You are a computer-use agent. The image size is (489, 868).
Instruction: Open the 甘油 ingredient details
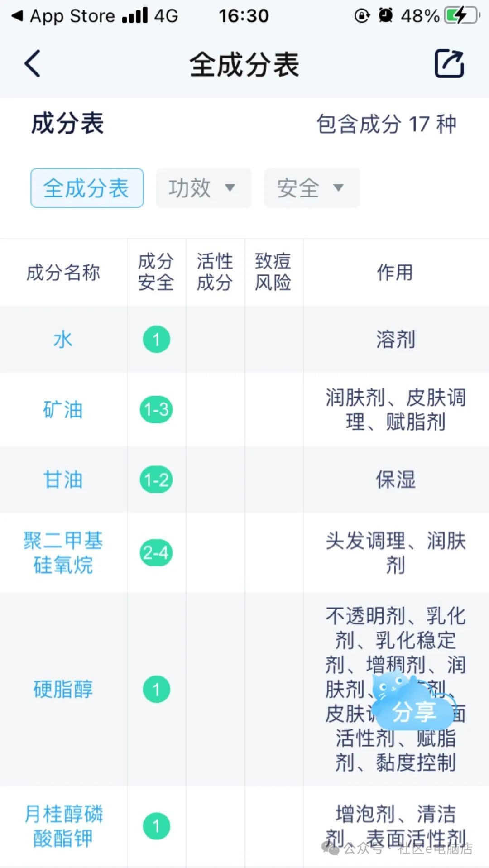[x=63, y=480]
